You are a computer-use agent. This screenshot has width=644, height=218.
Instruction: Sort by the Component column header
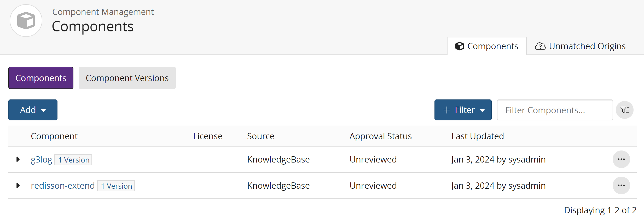[54, 136]
